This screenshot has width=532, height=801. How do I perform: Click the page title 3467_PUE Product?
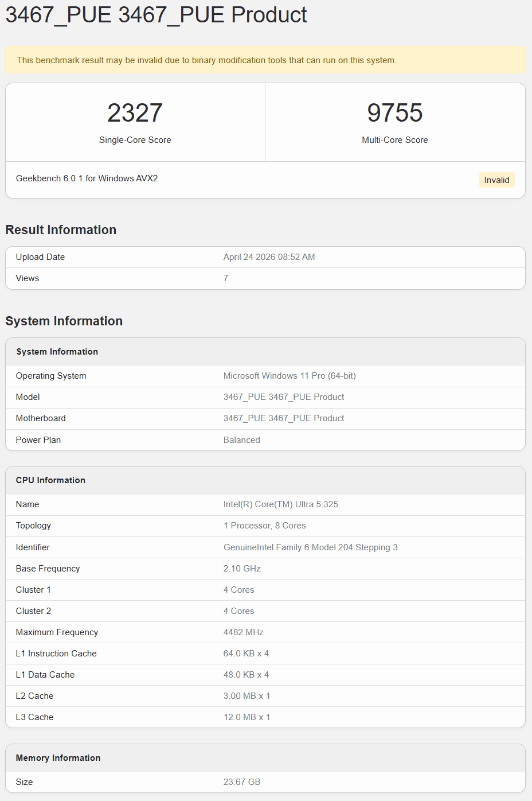pyautogui.click(x=156, y=15)
